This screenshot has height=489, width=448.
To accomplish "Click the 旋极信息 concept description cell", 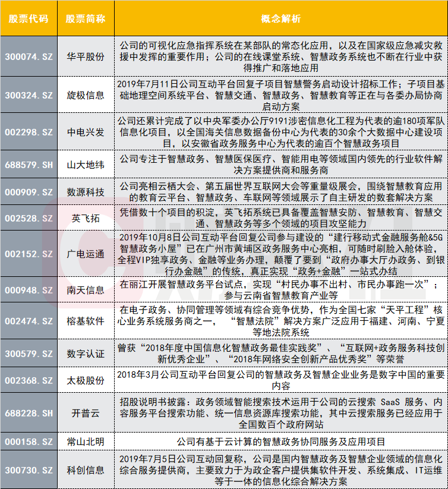I will [281, 95].
